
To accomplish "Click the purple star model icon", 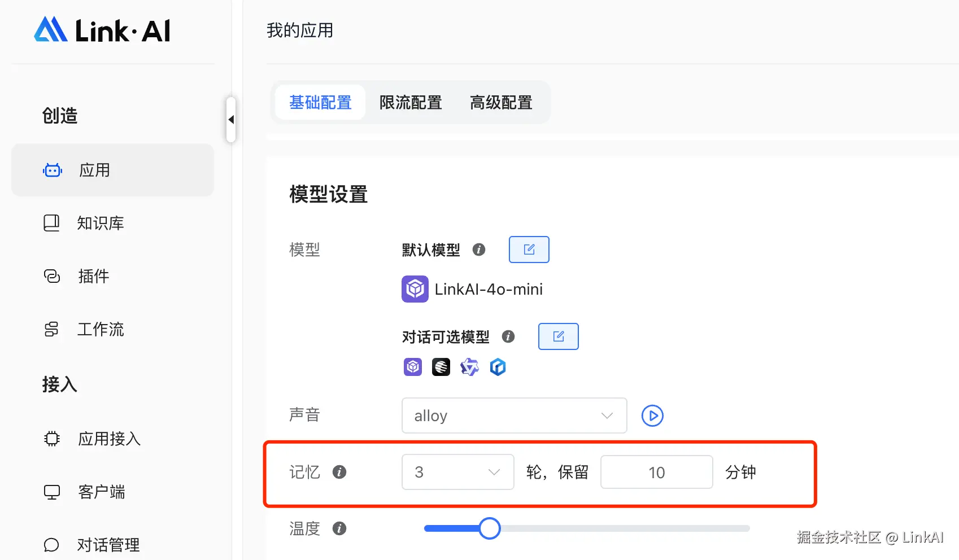I will pos(469,366).
